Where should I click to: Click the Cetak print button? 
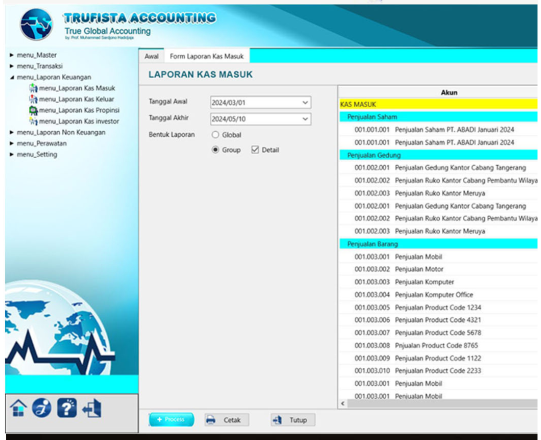(x=227, y=420)
